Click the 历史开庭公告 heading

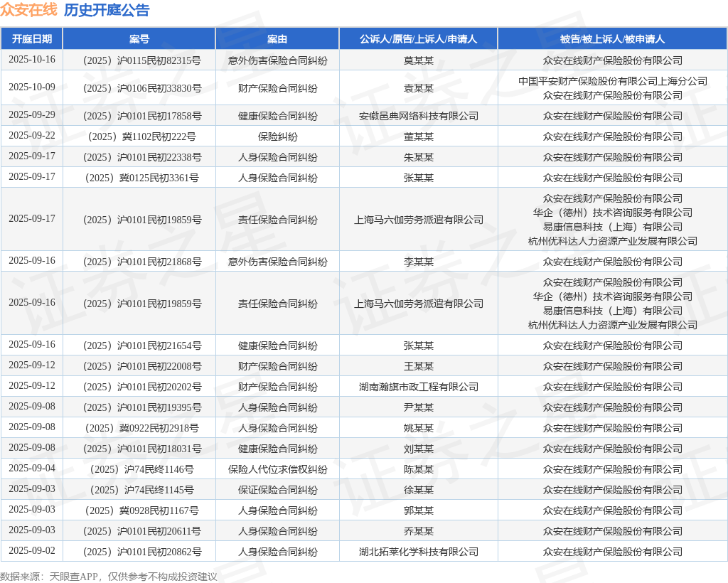click(x=107, y=10)
